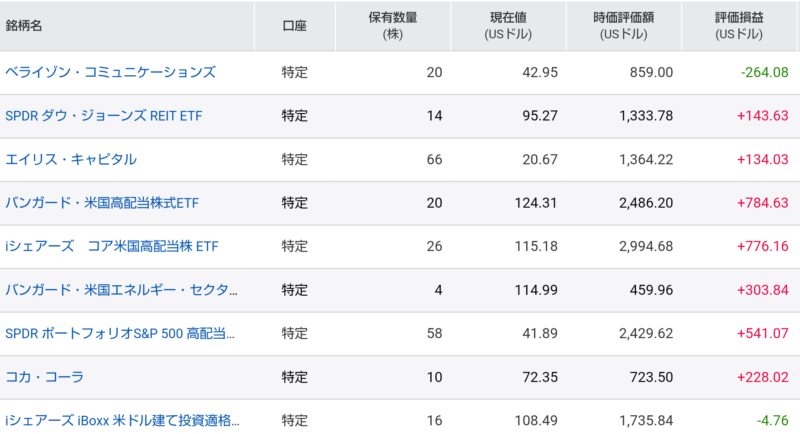Click the 評価損益 (USドル) header
The width and height of the screenshot is (800, 434).
click(739, 25)
